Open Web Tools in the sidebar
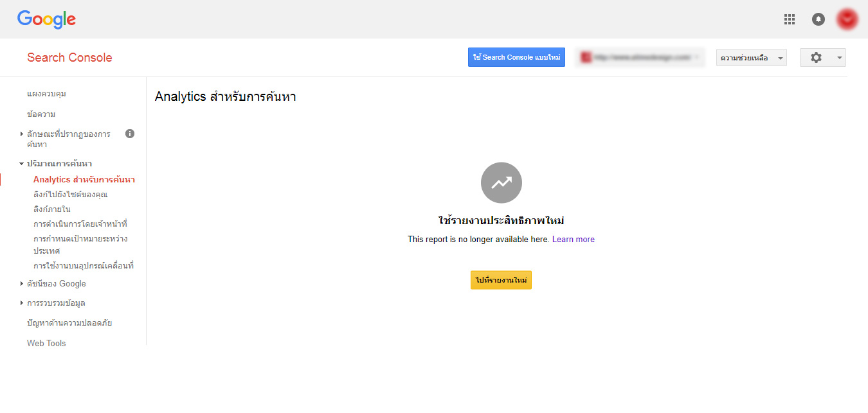 pos(46,343)
